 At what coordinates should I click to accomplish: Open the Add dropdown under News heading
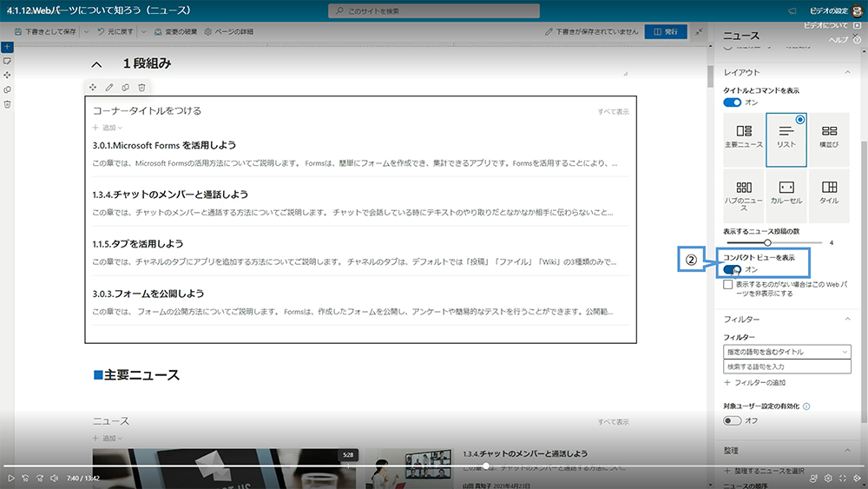tap(108, 438)
